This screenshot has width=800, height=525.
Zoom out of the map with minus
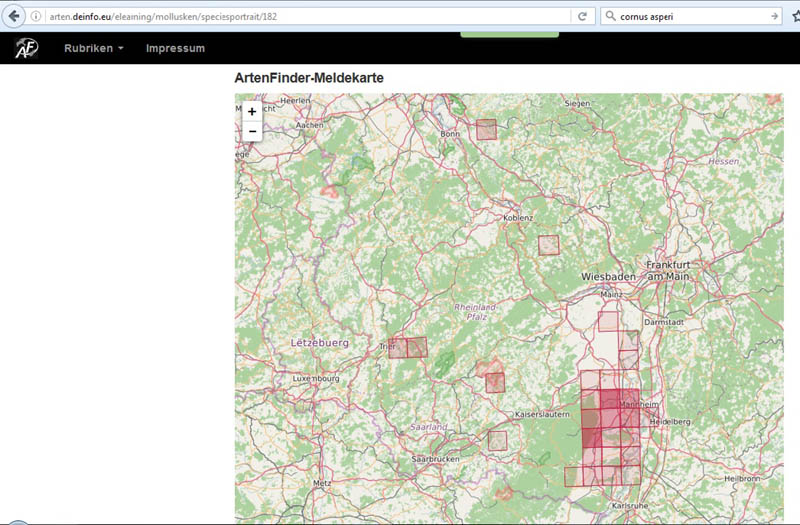click(x=252, y=131)
